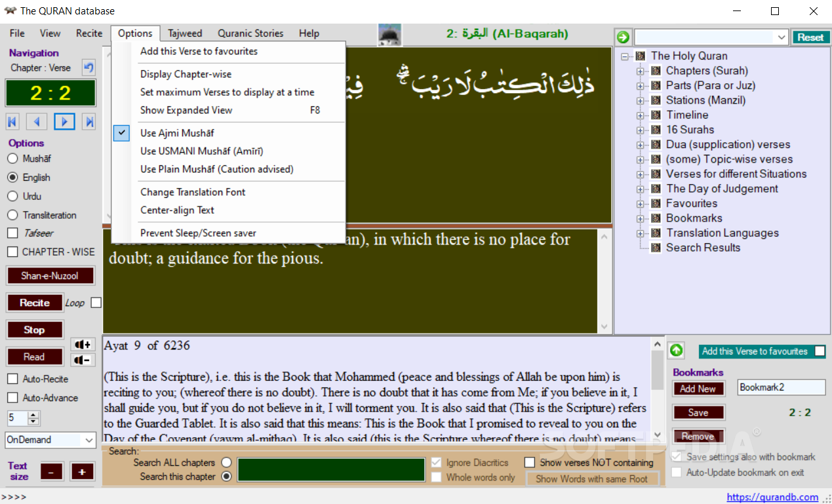
Task: Click the 16 Surahs book icon
Action: click(655, 130)
